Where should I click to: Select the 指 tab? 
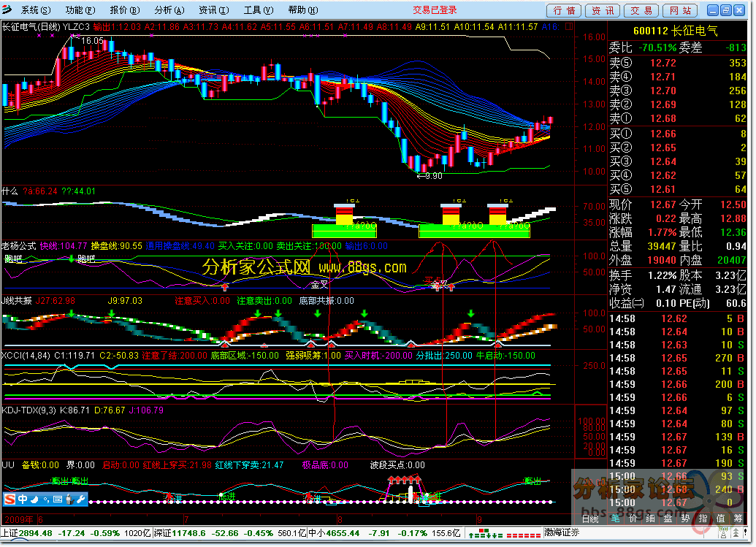point(703,519)
